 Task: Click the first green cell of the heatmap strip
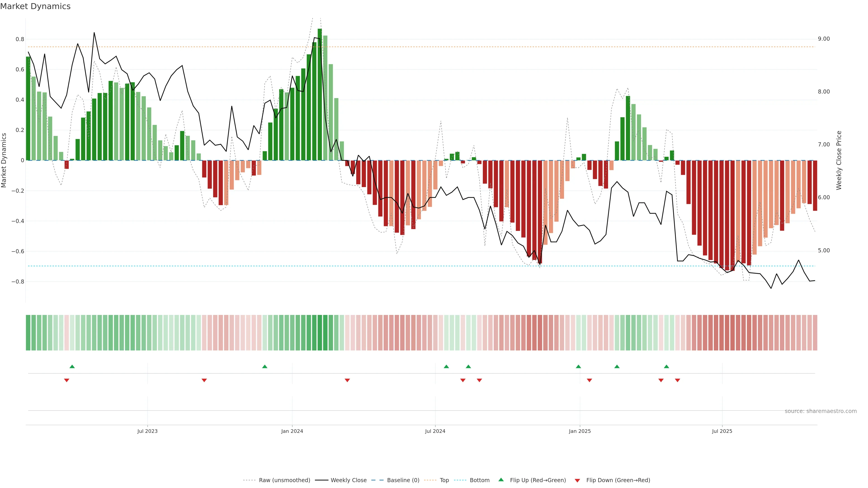pyautogui.click(x=28, y=332)
